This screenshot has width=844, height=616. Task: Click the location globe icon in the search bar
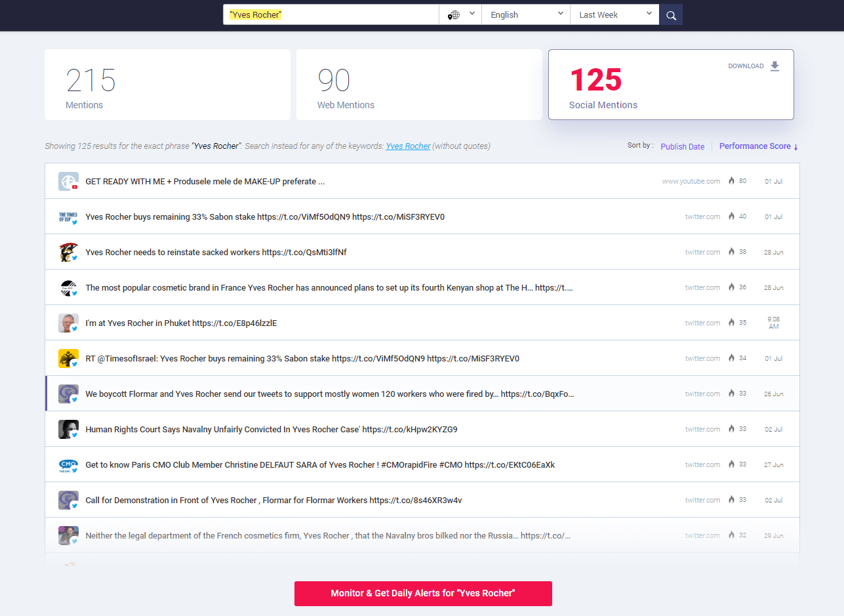454,14
